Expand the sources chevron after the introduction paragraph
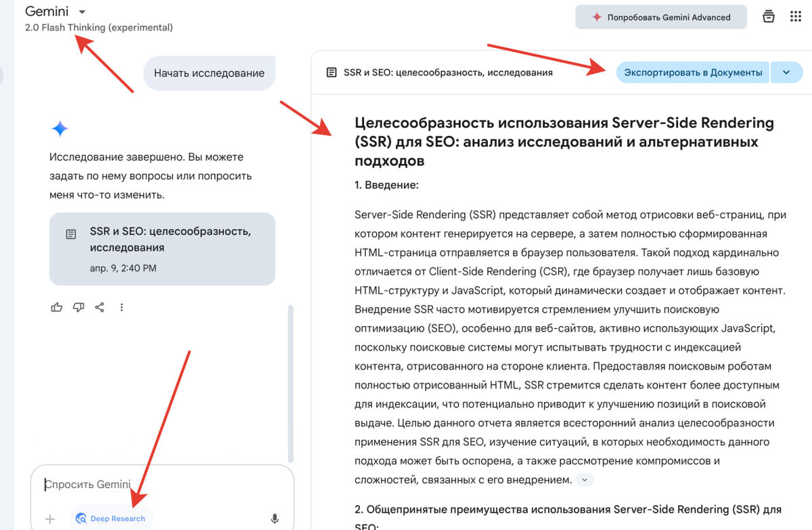This screenshot has height=530, width=812. (585, 480)
